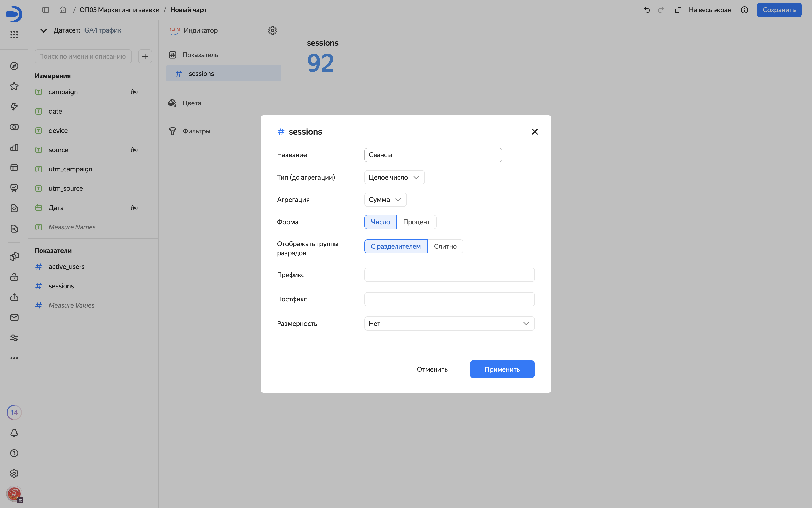Open Тип Целое число dropdown
Viewport: 812px width, 508px height.
(x=394, y=177)
